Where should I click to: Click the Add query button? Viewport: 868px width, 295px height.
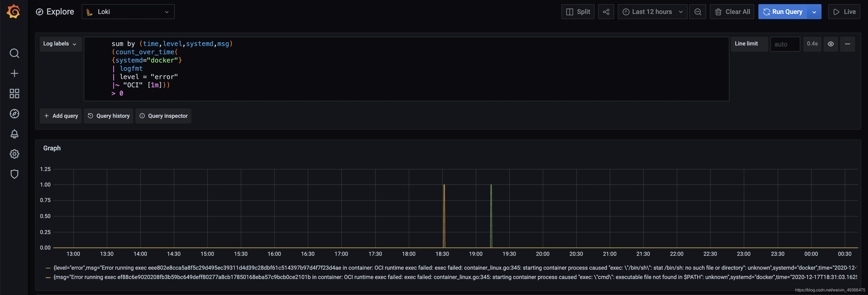click(x=61, y=116)
